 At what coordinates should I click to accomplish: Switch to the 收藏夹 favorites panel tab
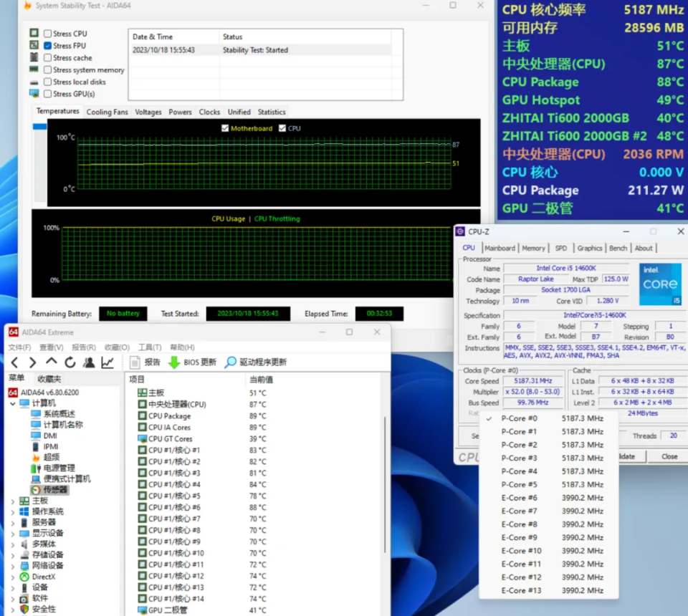pos(49,378)
